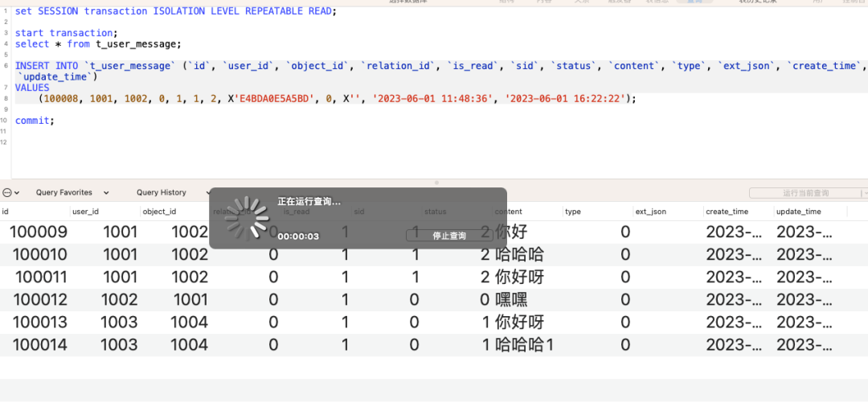The image size is (868, 403).
Task: Stop the running query with 停止查询
Action: [x=449, y=236]
